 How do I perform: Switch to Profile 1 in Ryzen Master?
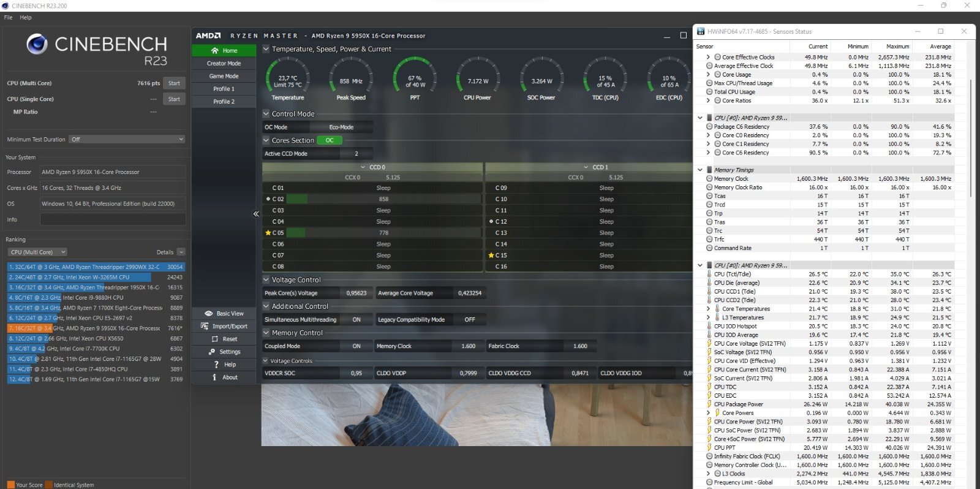(224, 89)
